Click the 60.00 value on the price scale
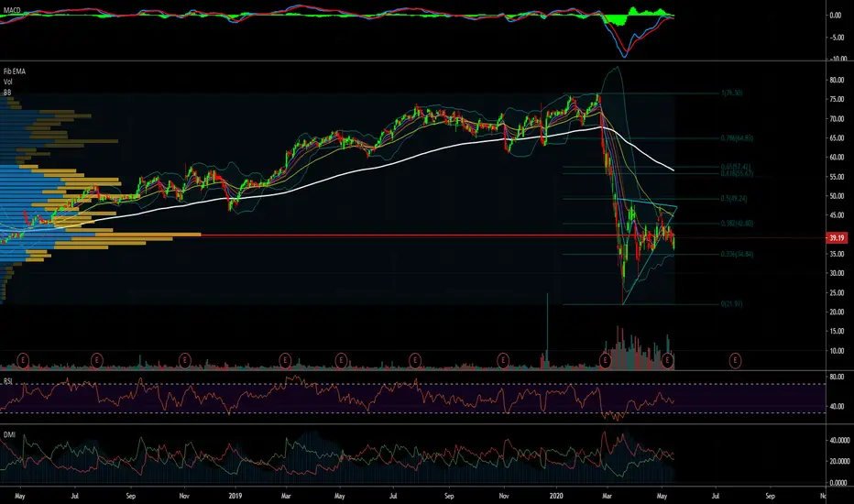 [837, 158]
